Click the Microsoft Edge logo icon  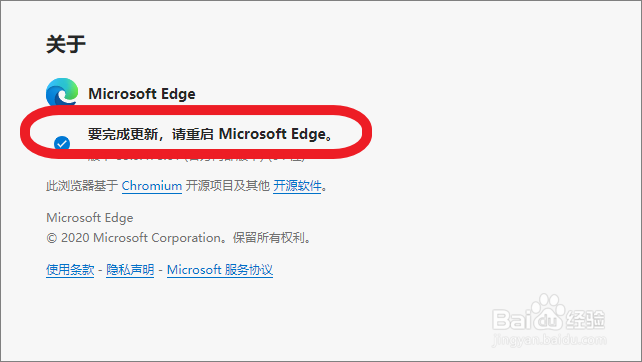[x=62, y=92]
